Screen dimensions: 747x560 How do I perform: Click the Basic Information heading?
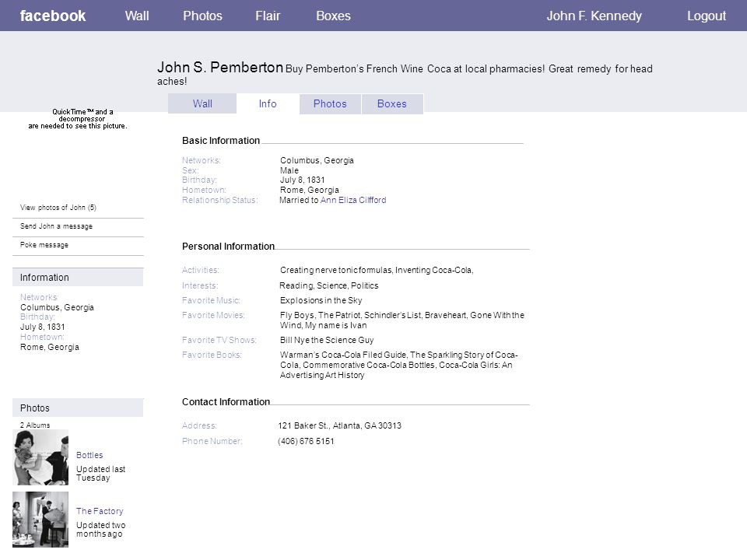(221, 141)
